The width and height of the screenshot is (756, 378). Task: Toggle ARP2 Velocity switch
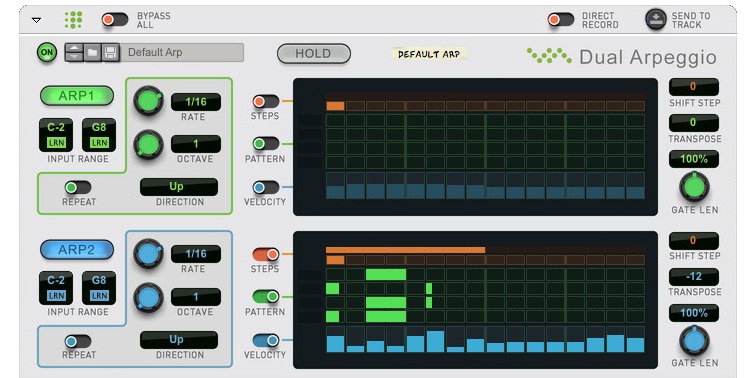266,340
